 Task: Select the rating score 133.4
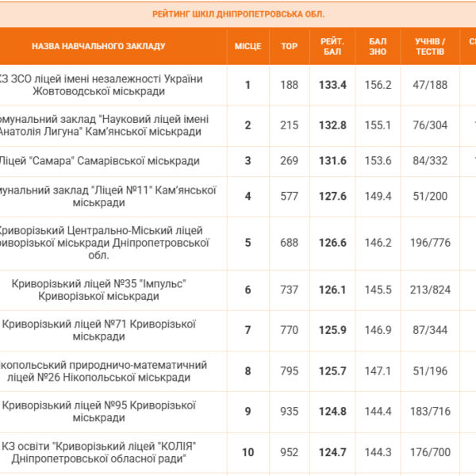tap(332, 85)
